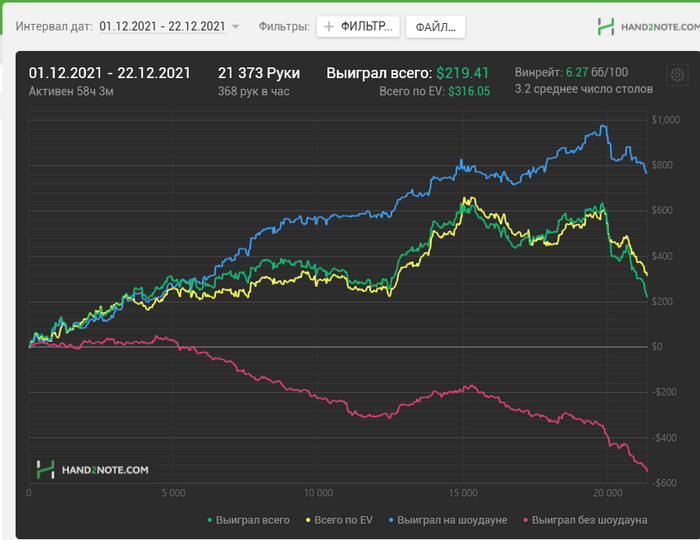Click the 3.2 среднее число столов text
Screen dimensions: 700x540
point(583,89)
